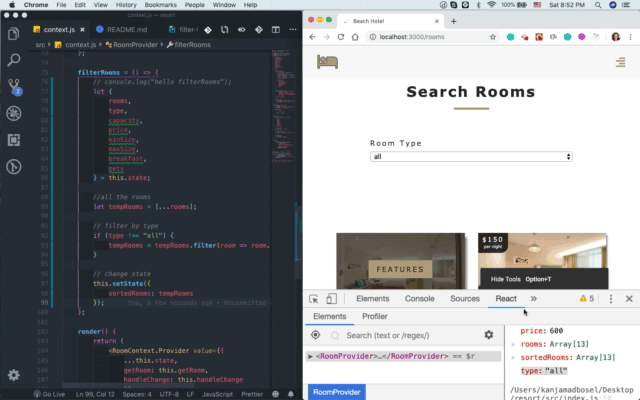640x400 pixels.
Task: Click the Chrome profile avatar
Action: click(616, 37)
